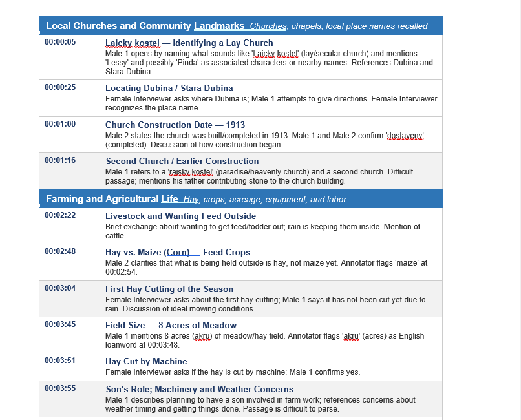Click timestamp 00:01:16
Image resolution: width=521 pixels, height=420 pixels.
[x=60, y=160]
